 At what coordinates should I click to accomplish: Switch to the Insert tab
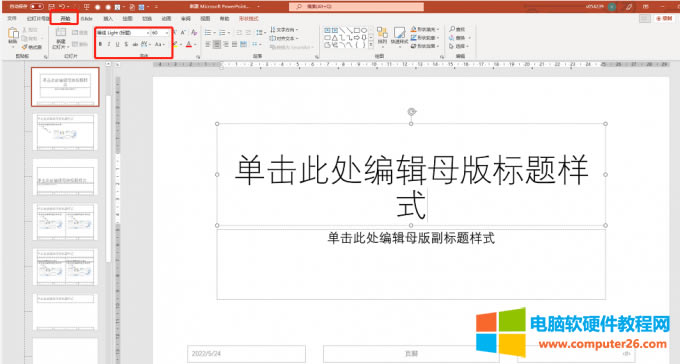tap(108, 19)
